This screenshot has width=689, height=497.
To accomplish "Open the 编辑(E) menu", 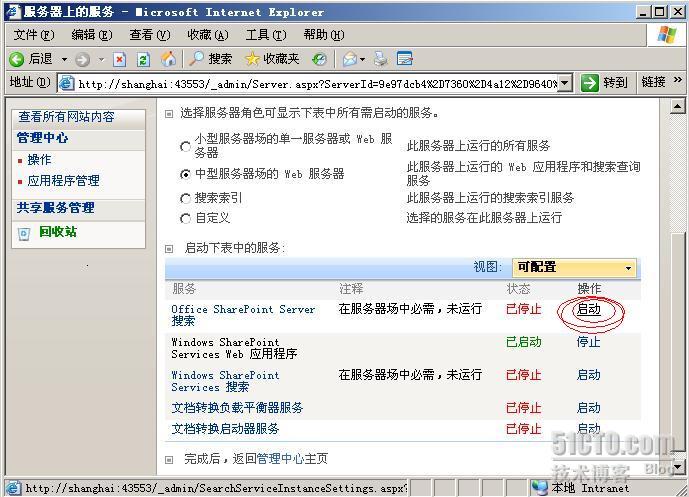I will tap(92, 35).
